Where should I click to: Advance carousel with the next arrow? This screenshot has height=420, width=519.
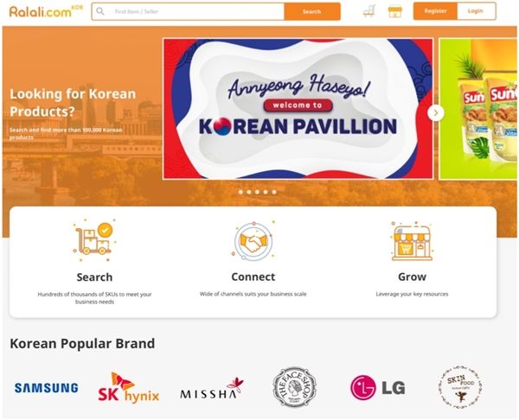(436, 113)
